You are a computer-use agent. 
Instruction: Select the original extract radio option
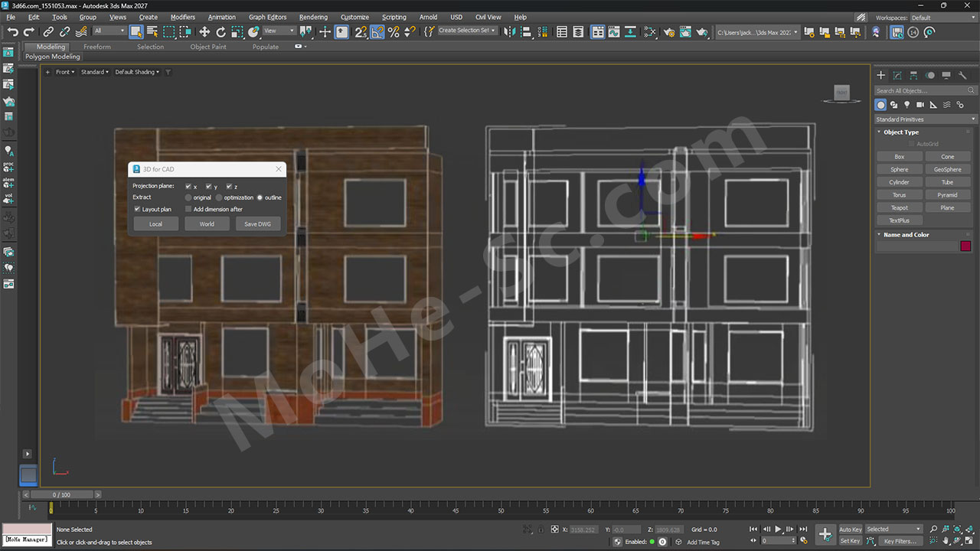[188, 197]
